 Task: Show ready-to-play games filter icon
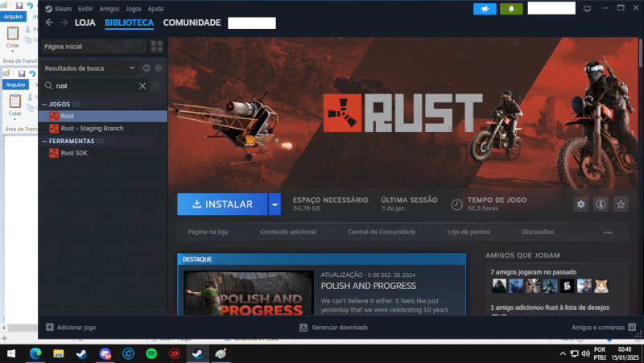(x=159, y=68)
